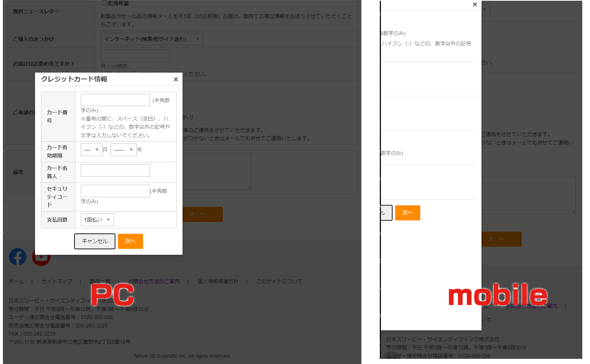Open the サイトマップ footer link
Image resolution: width=590 pixels, height=364 pixels.
tap(57, 281)
